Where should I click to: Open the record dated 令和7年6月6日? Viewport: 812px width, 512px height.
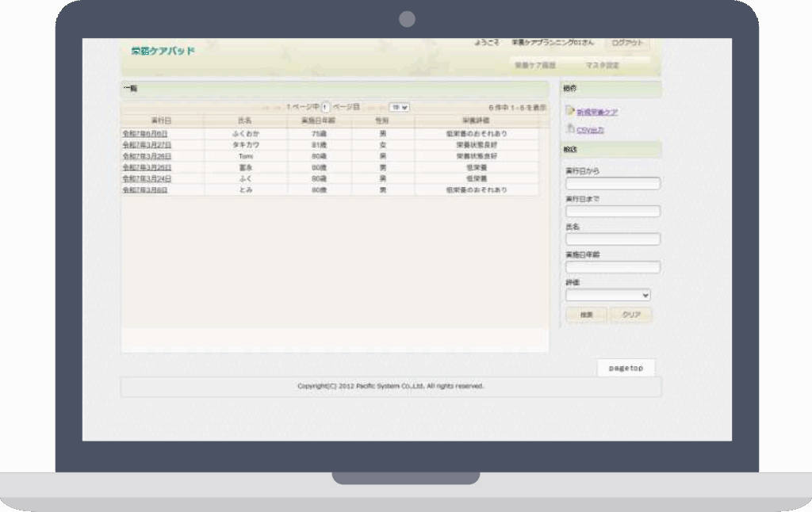[x=145, y=134]
